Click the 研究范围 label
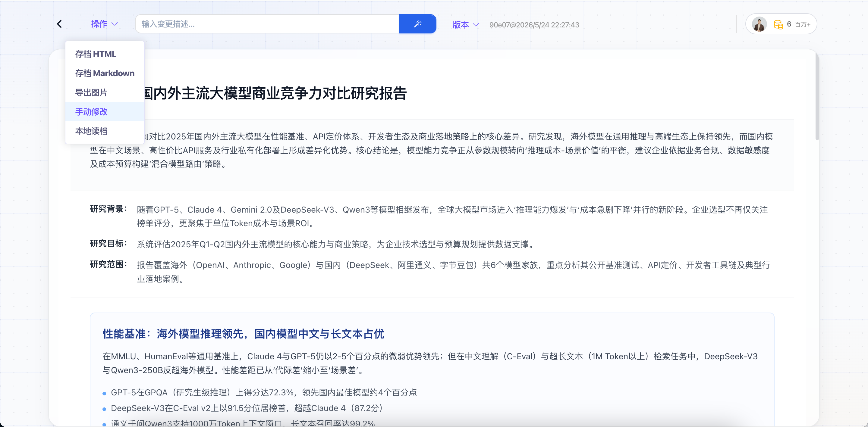This screenshot has width=868, height=427. pyautogui.click(x=108, y=264)
